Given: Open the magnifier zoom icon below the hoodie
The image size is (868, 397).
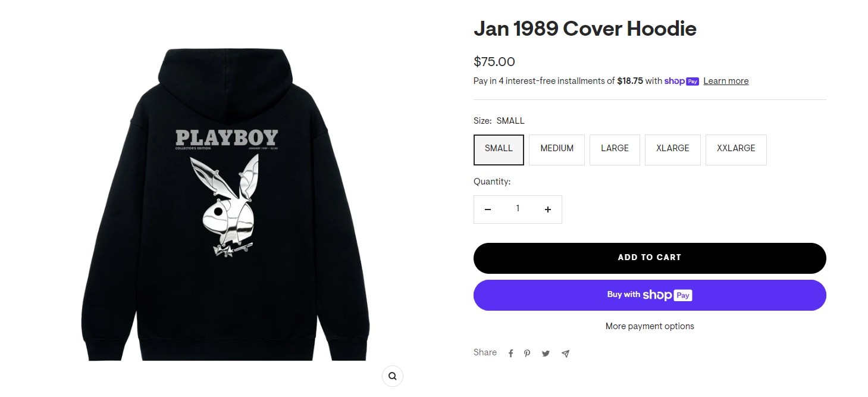Looking at the screenshot, I should point(393,376).
